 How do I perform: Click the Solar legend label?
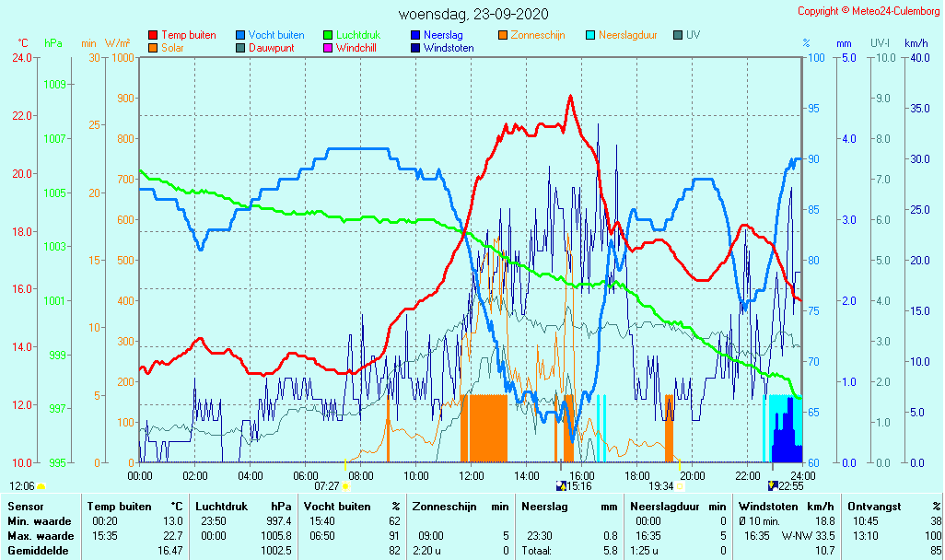173,48
